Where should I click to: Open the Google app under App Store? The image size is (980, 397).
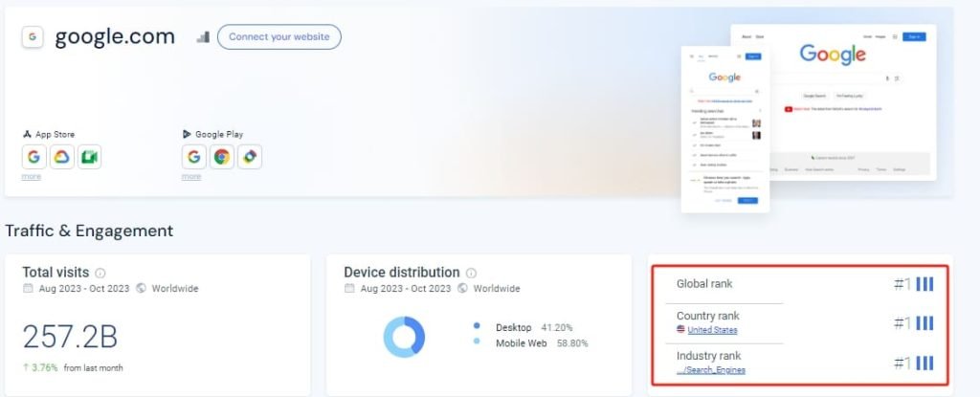[x=33, y=157]
